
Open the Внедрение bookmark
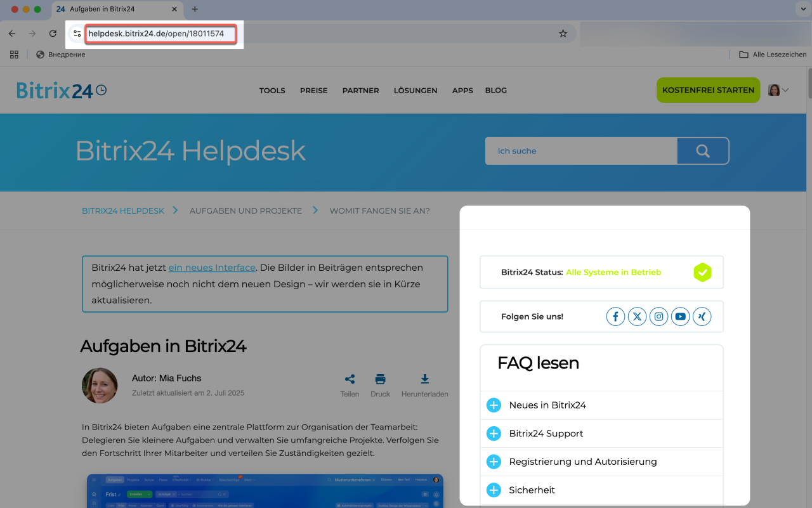[x=61, y=55]
